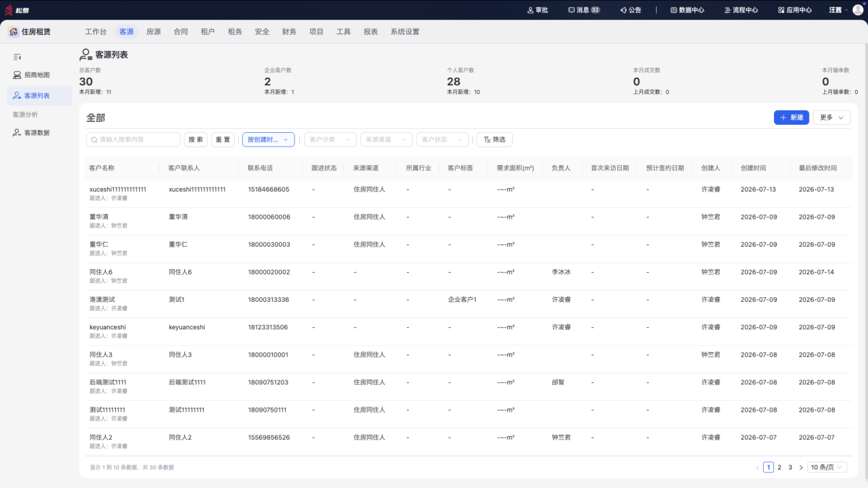
Task: Click customer name 后端测试1111
Action: click(108, 382)
